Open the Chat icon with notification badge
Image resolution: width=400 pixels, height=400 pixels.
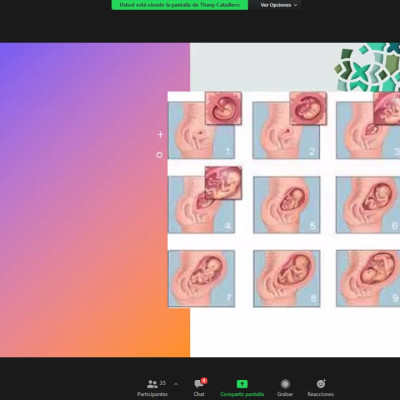coord(200,383)
